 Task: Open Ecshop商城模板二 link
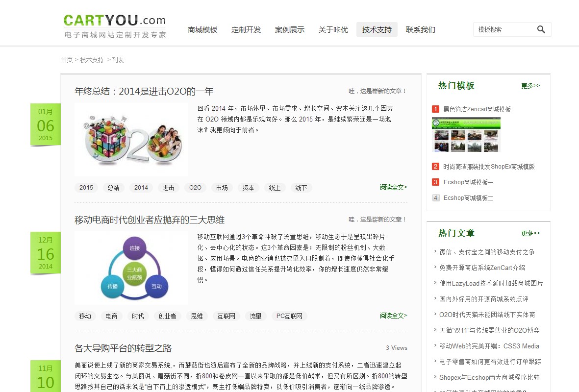coord(468,198)
